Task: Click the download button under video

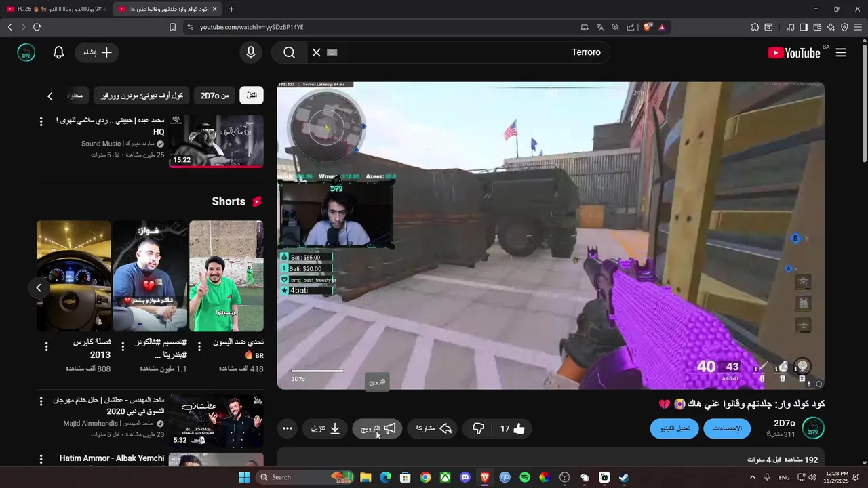Action: click(x=325, y=428)
